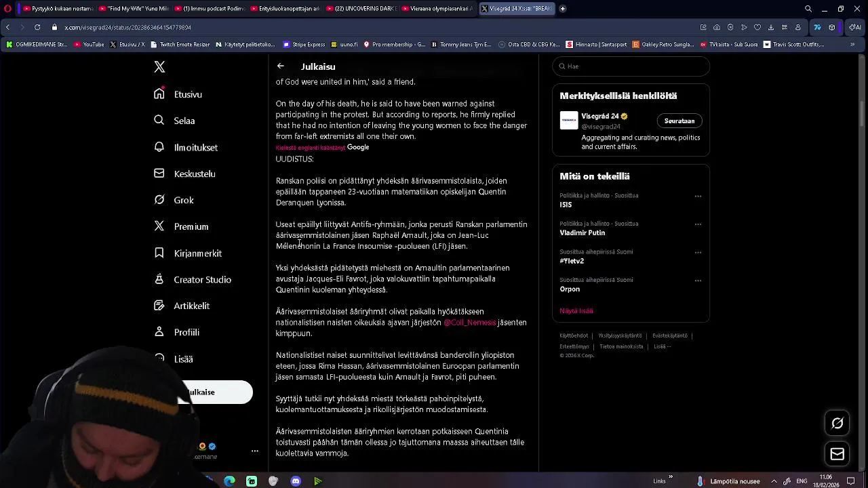The width and height of the screenshot is (868, 488).
Task: Switch to the "Find My Wife" Yuno Miles tab
Action: coord(133,9)
